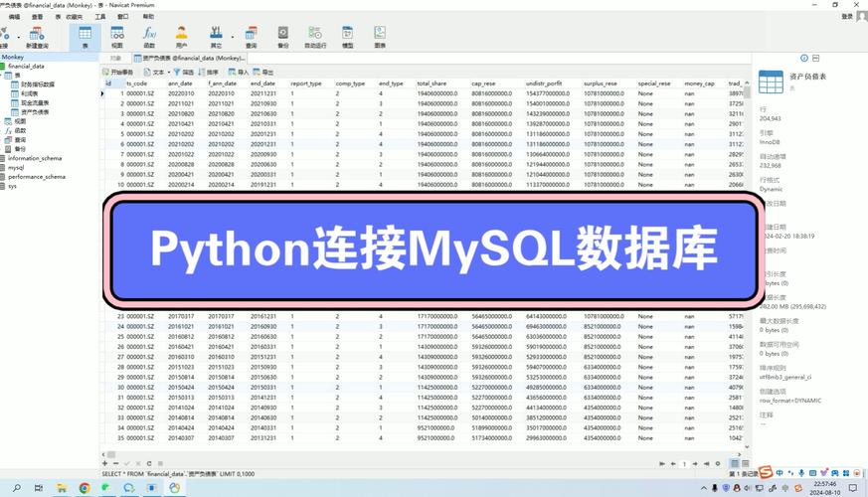Click the ts_code column header
Viewport: 868px width, 497px height.
[137, 83]
